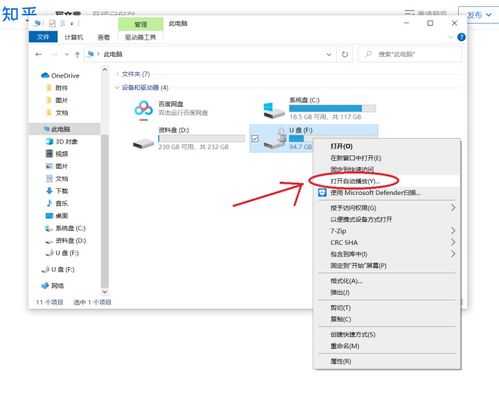Select the 资料盘 (D:) drive icon in main pane
The image size is (499, 394).
(x=143, y=144)
